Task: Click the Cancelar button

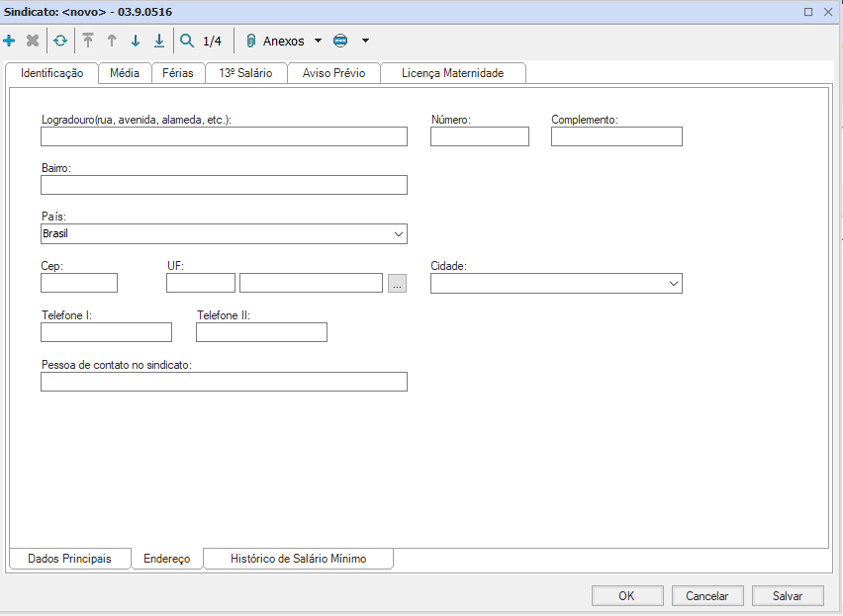Action: pyautogui.click(x=707, y=595)
